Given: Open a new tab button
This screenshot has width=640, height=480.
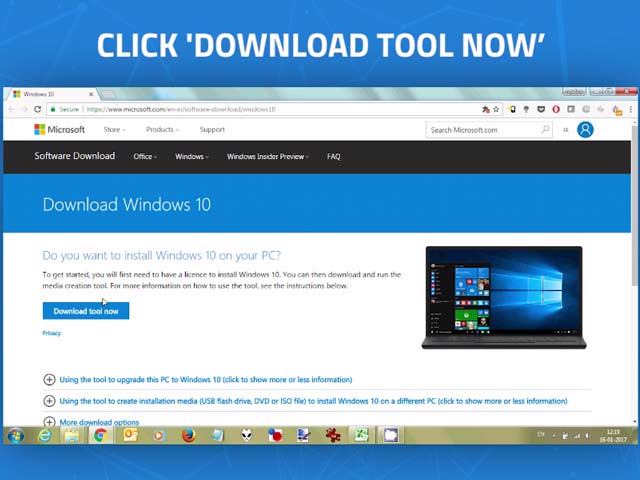Looking at the screenshot, I should pos(108,94).
